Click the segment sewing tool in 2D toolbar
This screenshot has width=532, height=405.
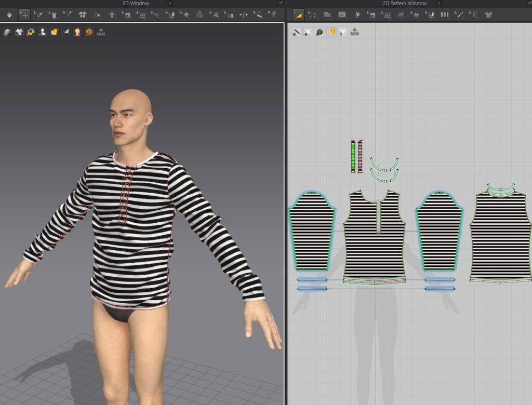pos(370,15)
